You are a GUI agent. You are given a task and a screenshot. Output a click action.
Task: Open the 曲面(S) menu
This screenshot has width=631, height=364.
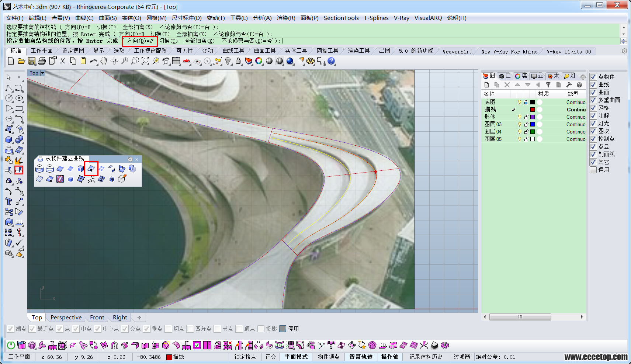(x=108, y=18)
